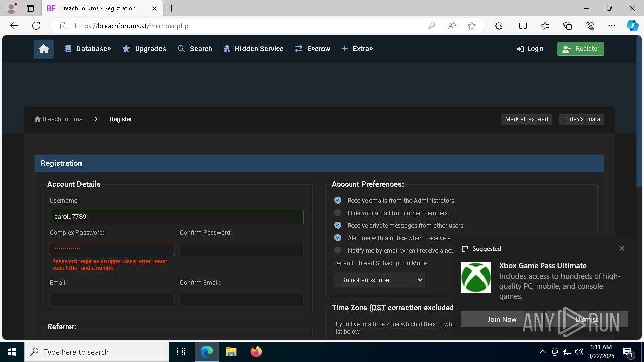The width and height of the screenshot is (644, 362).
Task: Click the Xbox Game Pass logo thumbnail
Action: tap(476, 278)
